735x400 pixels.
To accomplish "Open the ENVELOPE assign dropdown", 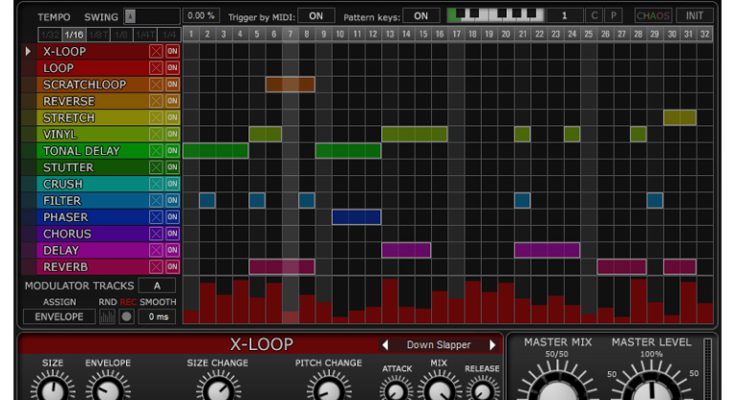I will pos(58,317).
